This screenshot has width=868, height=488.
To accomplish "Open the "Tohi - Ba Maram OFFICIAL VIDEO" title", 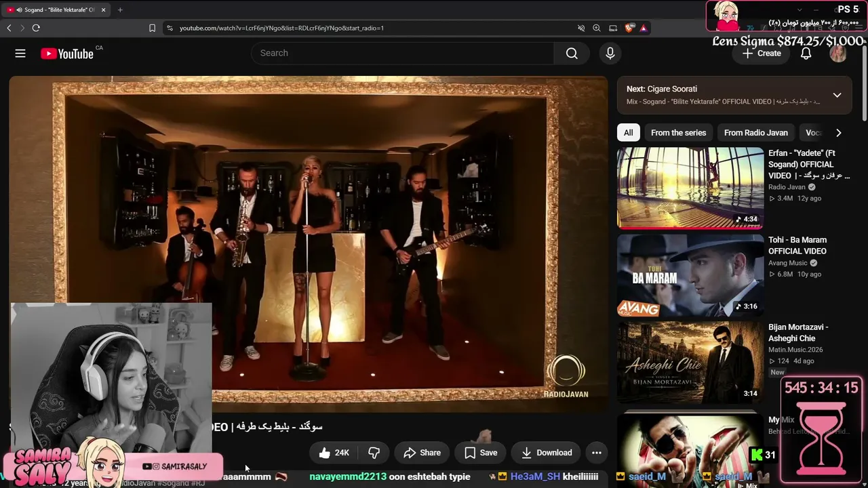I will click(x=797, y=245).
